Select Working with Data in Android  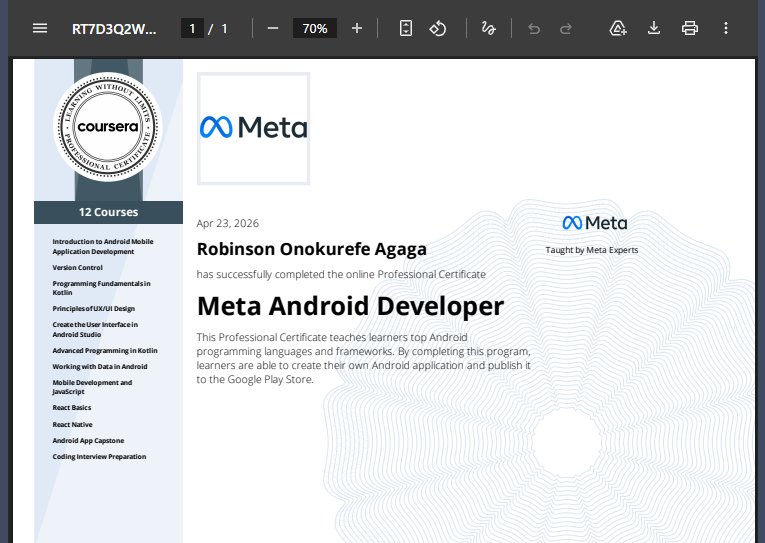(x=100, y=366)
